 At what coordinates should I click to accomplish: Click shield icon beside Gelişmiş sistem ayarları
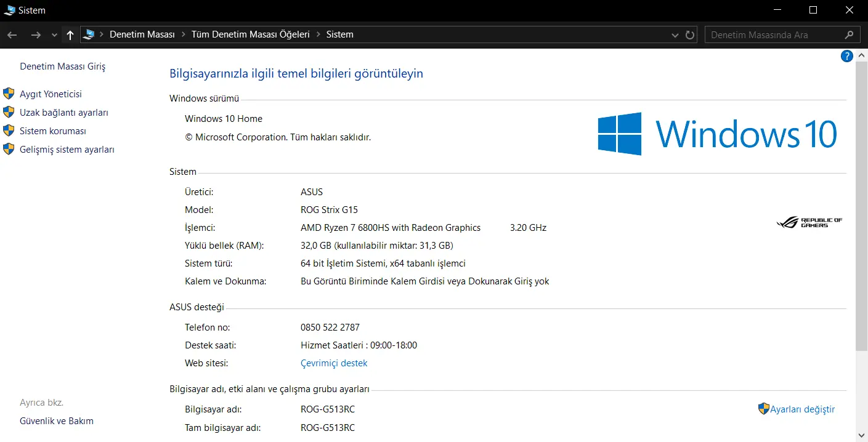pyautogui.click(x=9, y=149)
